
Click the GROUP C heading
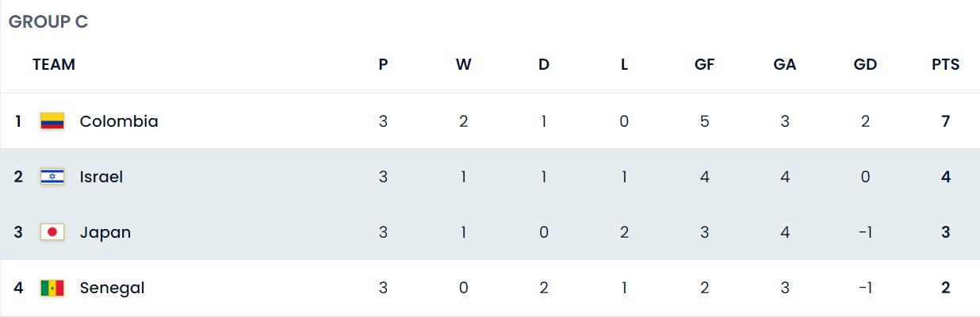[48, 22]
